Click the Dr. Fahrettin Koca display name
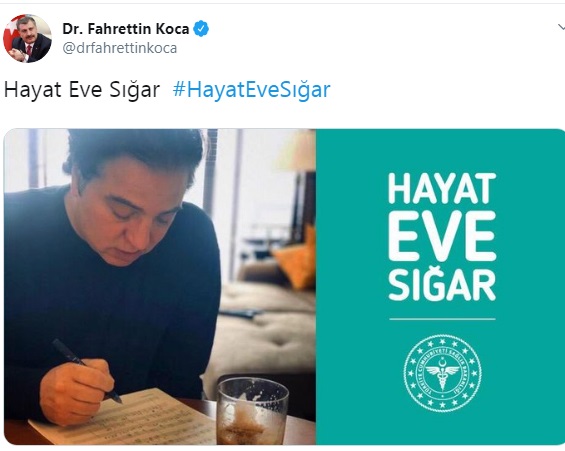This screenshot has width=565, height=451. [126, 29]
